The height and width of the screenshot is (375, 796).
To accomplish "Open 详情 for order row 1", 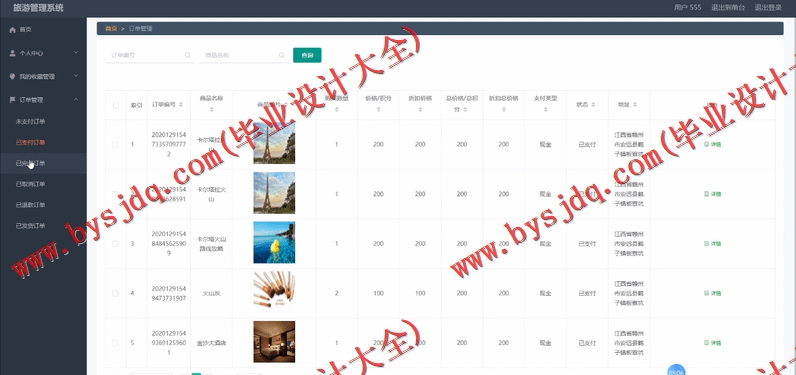I will pos(713,145).
